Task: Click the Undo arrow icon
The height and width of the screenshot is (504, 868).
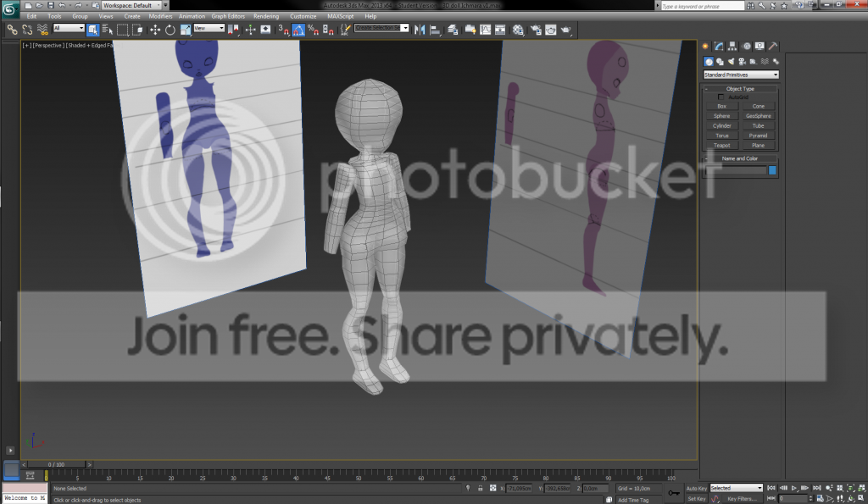Action: coord(61,5)
